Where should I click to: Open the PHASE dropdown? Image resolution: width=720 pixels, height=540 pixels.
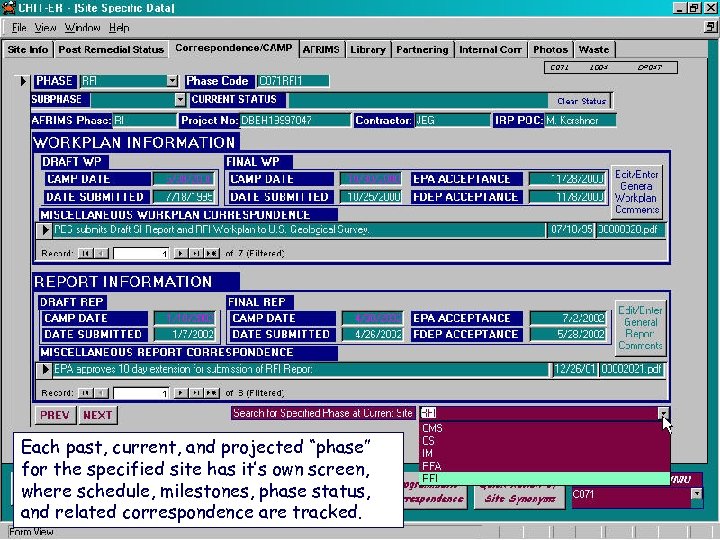coord(172,81)
